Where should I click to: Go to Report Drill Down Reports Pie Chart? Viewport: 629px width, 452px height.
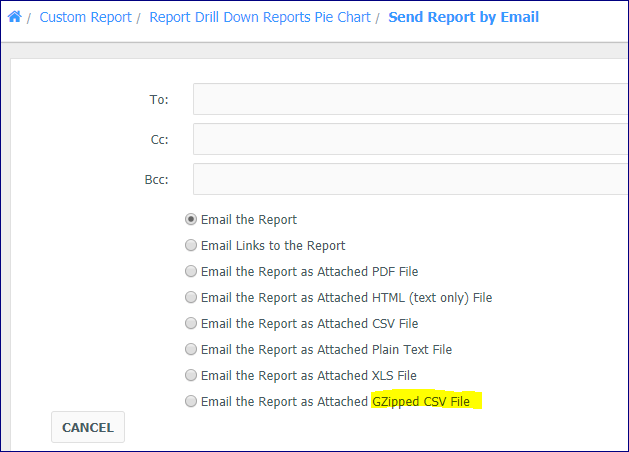coord(260,17)
